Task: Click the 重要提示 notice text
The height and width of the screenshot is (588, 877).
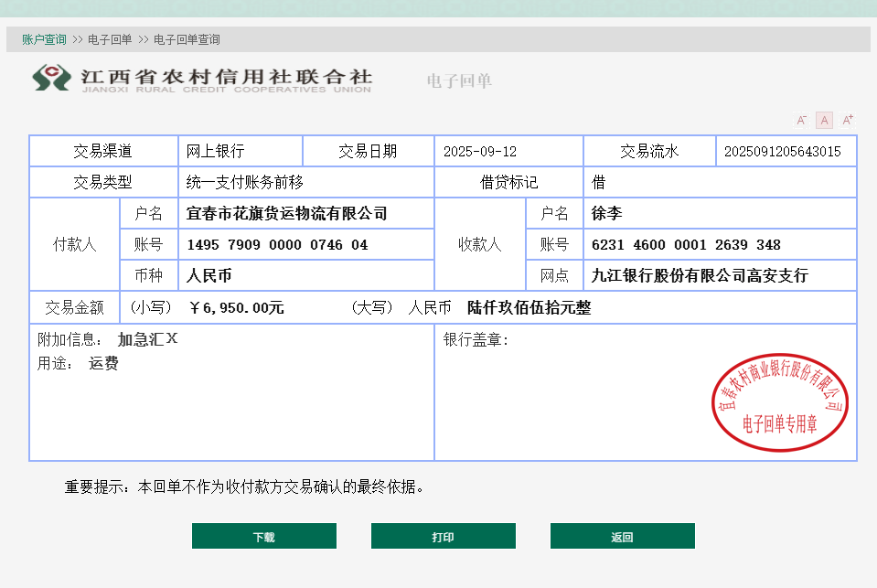Action: coord(244,486)
